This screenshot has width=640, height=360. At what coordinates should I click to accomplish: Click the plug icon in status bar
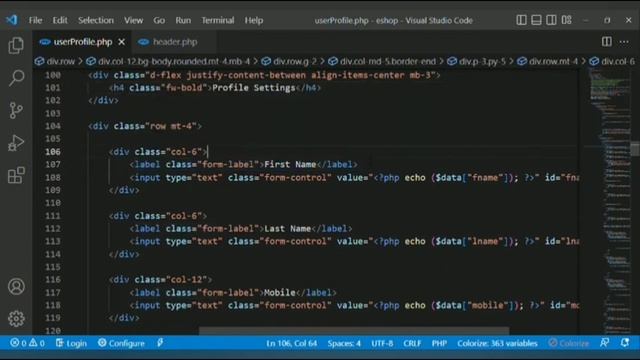160,343
